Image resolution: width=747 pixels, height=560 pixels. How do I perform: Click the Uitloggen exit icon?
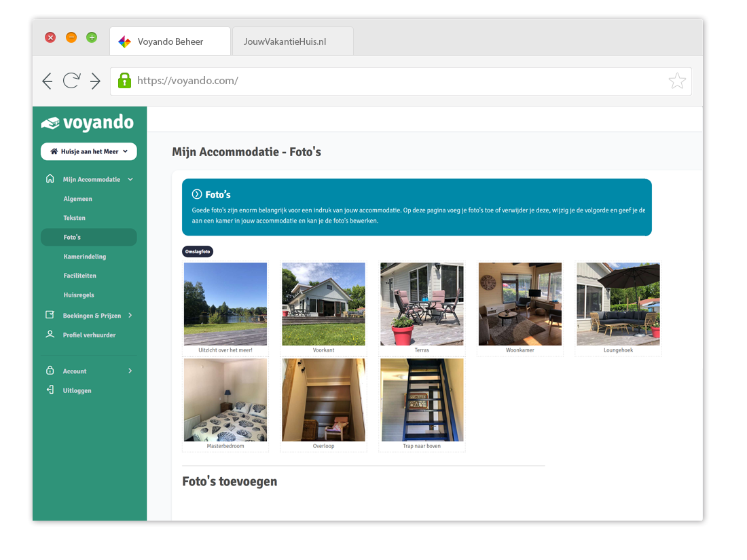[50, 390]
